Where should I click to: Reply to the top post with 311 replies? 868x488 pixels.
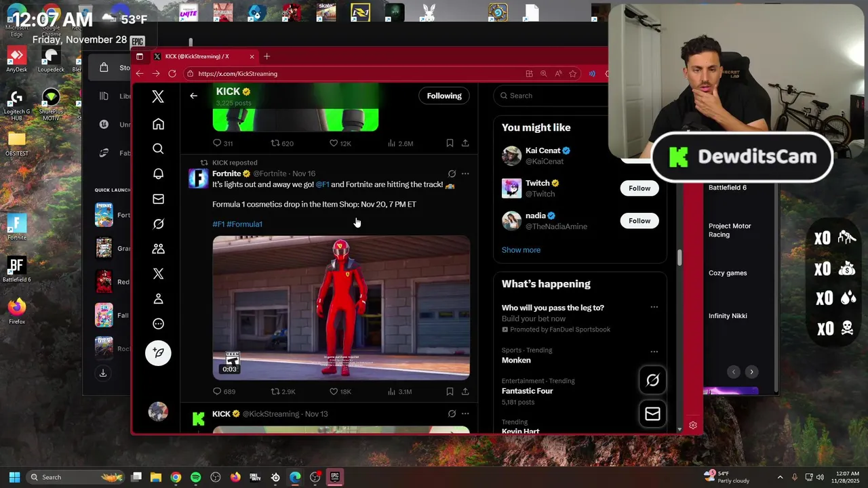[217, 143]
